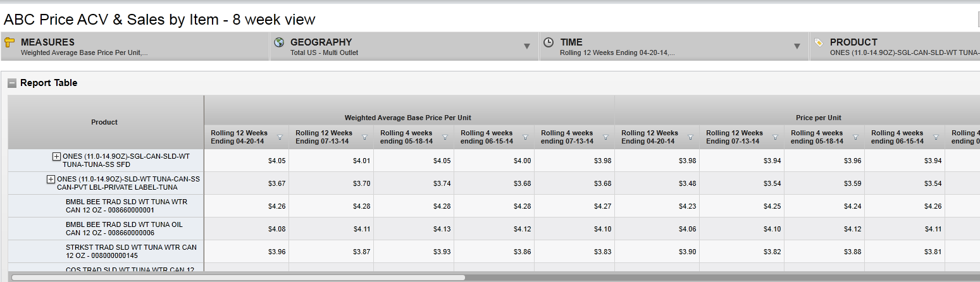Click the Time clock icon
Image resolution: width=980 pixels, height=282 pixels.
click(x=549, y=42)
